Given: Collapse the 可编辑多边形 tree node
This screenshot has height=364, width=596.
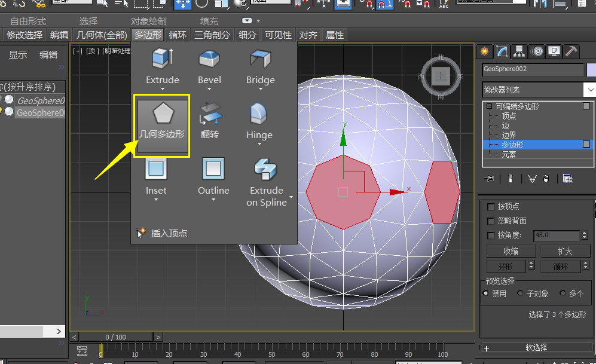Looking at the screenshot, I should click(x=489, y=106).
